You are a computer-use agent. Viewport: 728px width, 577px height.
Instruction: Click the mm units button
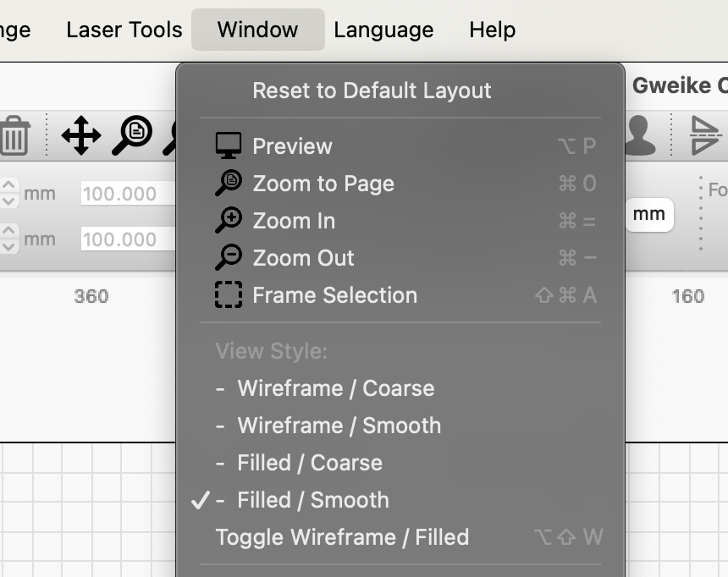(648, 215)
